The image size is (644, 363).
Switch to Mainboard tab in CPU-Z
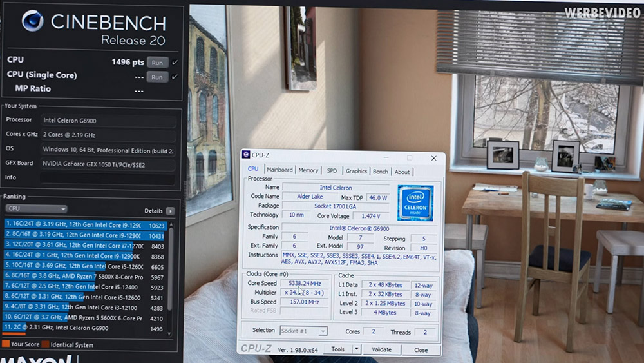(x=279, y=170)
